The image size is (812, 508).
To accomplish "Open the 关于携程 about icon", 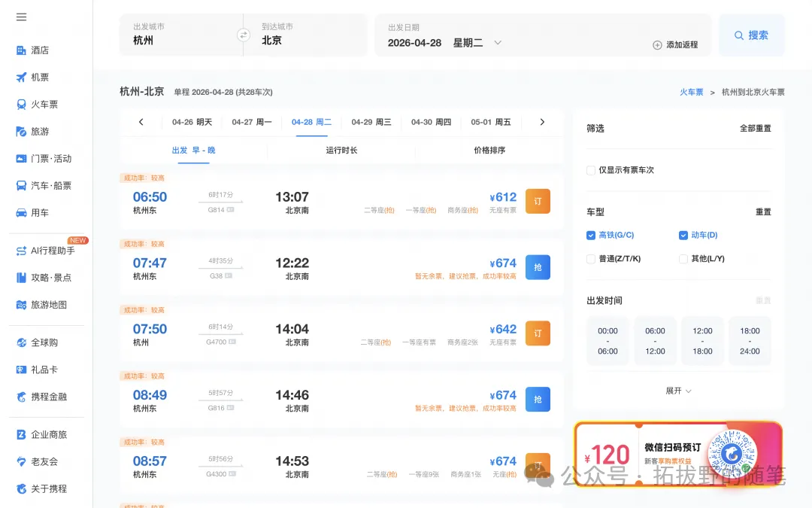I will 21,489.
